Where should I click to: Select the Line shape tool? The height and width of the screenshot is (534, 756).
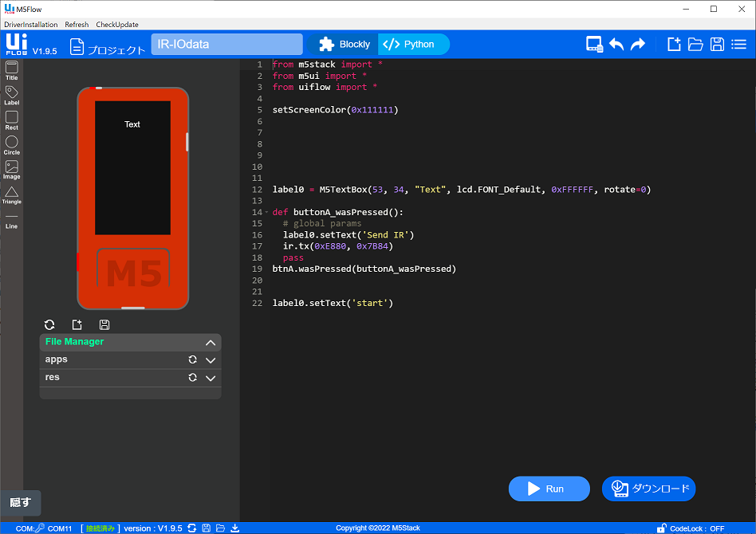click(12, 220)
